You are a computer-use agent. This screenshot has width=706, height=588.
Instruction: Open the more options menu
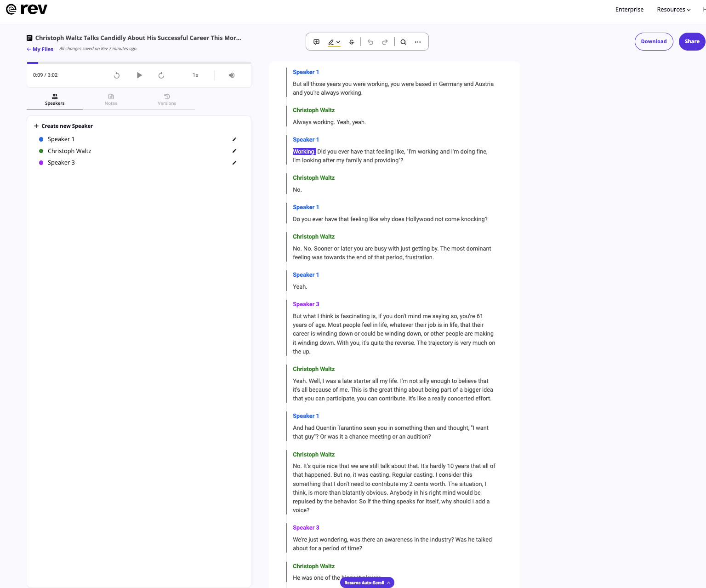pyautogui.click(x=418, y=42)
